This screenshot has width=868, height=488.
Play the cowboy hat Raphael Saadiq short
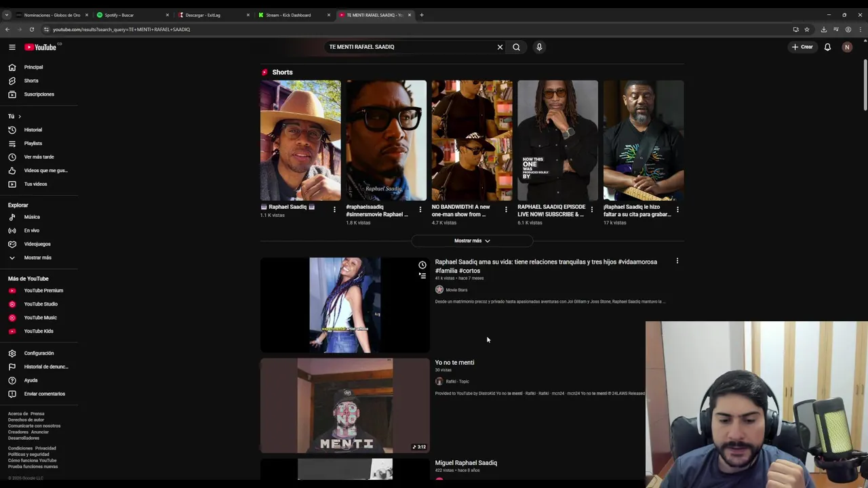coord(300,140)
